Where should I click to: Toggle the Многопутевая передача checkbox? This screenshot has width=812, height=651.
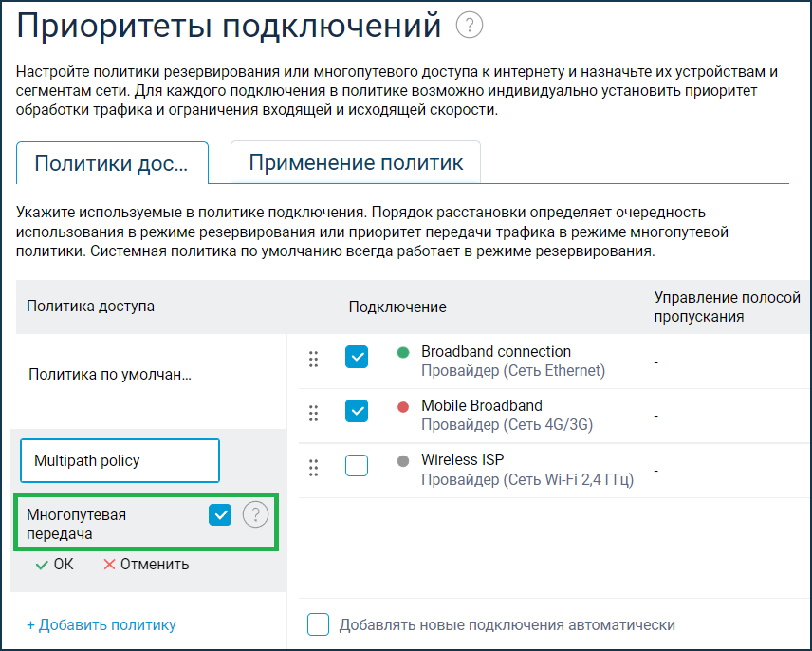pyautogui.click(x=220, y=514)
